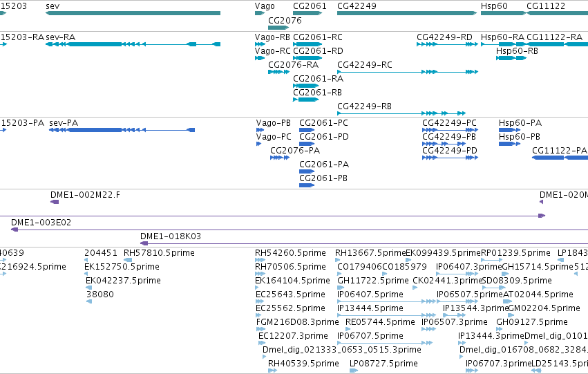588x374 pixels.
Task: Open the CG2061-PC protein label
Action: 323,123
